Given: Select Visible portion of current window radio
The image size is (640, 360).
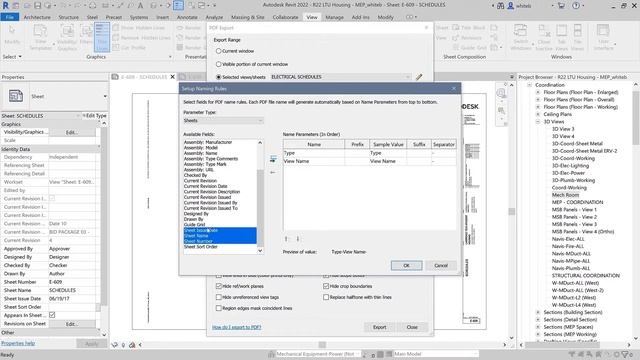Looking at the screenshot, I should pyautogui.click(x=218, y=64).
